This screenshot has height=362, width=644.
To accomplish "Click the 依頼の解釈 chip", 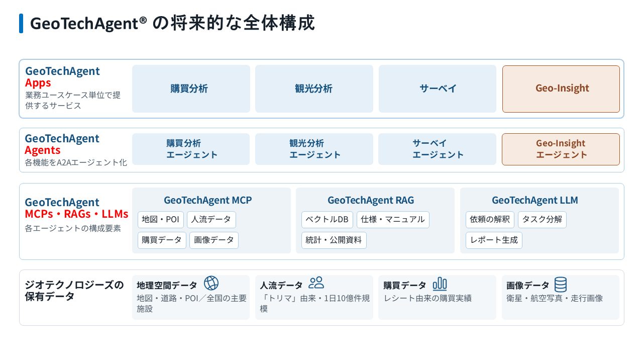I will (x=490, y=220).
